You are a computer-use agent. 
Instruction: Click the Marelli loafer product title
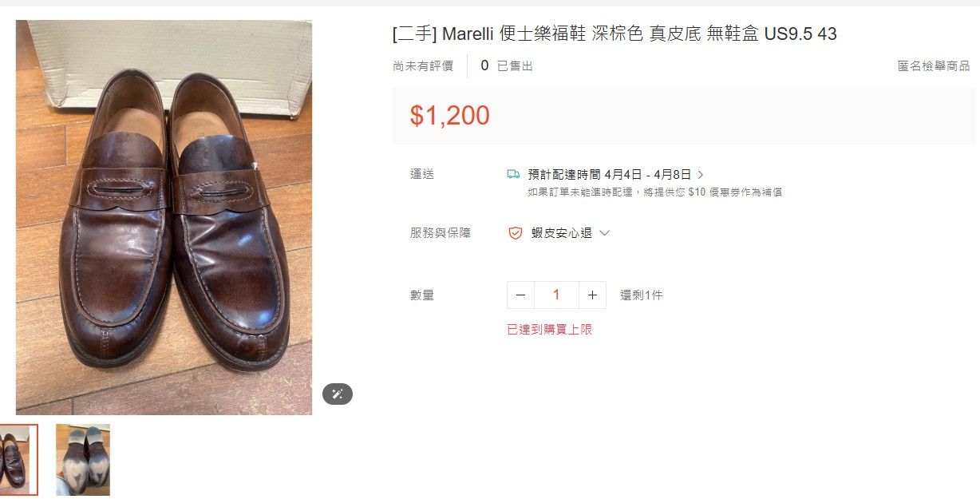click(614, 34)
